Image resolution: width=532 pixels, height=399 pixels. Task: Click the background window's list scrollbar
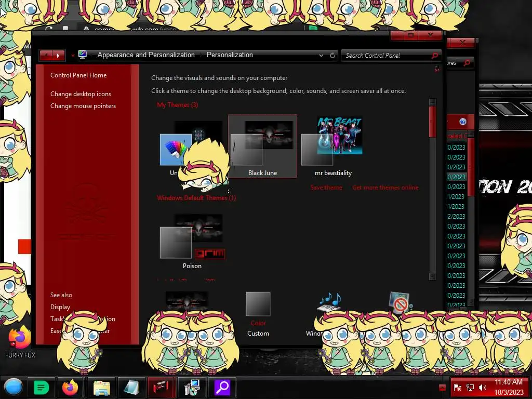(x=471, y=166)
